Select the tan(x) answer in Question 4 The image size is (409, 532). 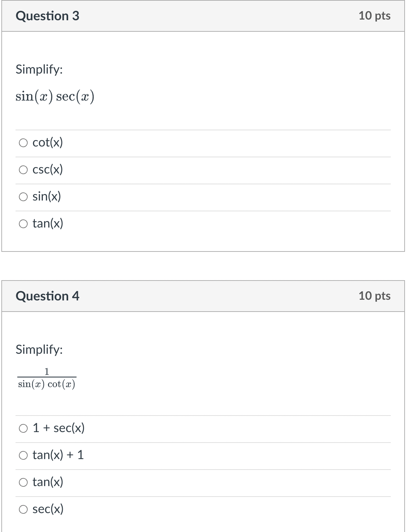point(24,482)
